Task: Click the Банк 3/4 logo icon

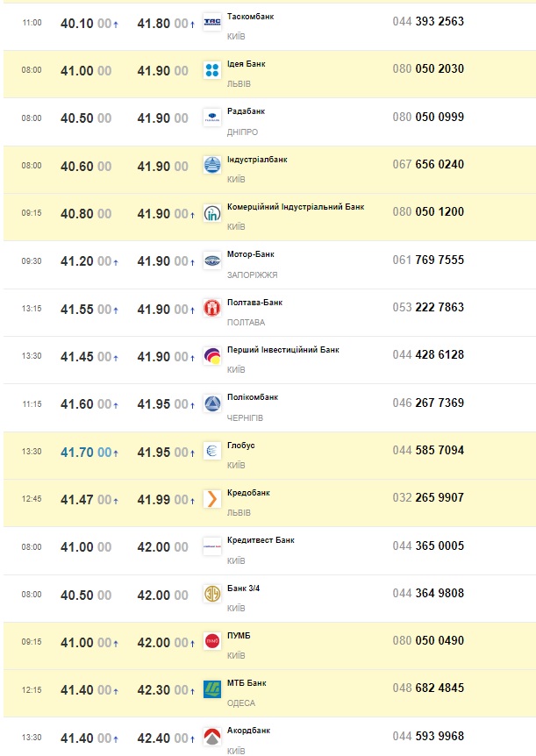Action: [x=211, y=594]
